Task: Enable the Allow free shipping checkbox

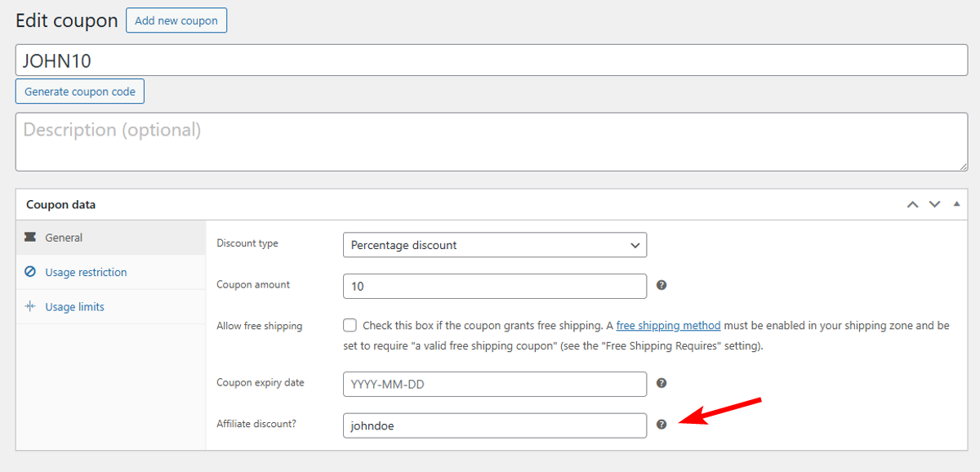Action: point(350,325)
